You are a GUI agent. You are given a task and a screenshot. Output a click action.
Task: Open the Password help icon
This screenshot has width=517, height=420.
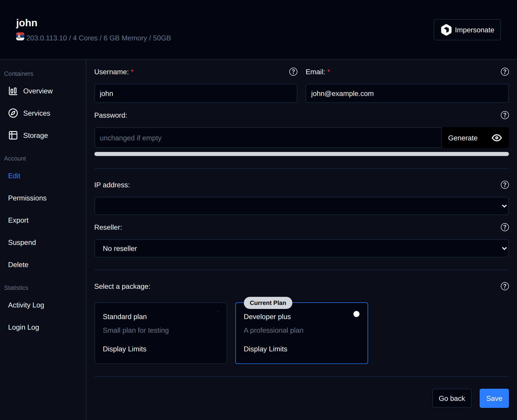tap(505, 115)
